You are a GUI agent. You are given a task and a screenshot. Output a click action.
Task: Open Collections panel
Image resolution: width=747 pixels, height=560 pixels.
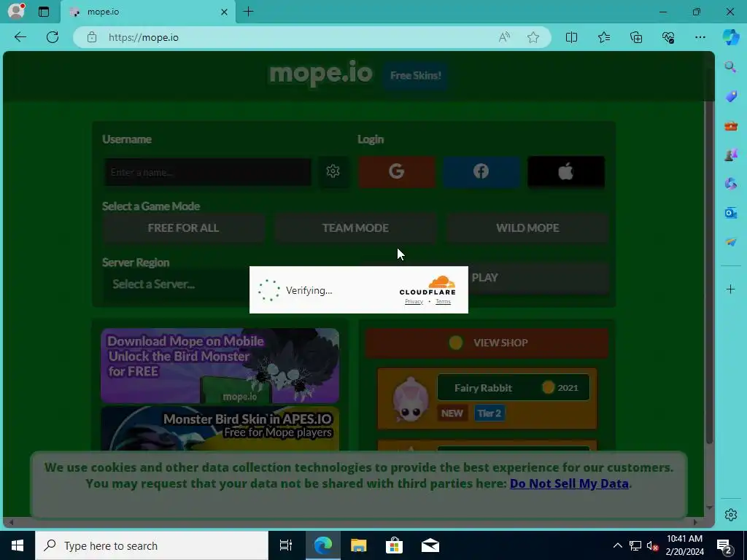(636, 37)
